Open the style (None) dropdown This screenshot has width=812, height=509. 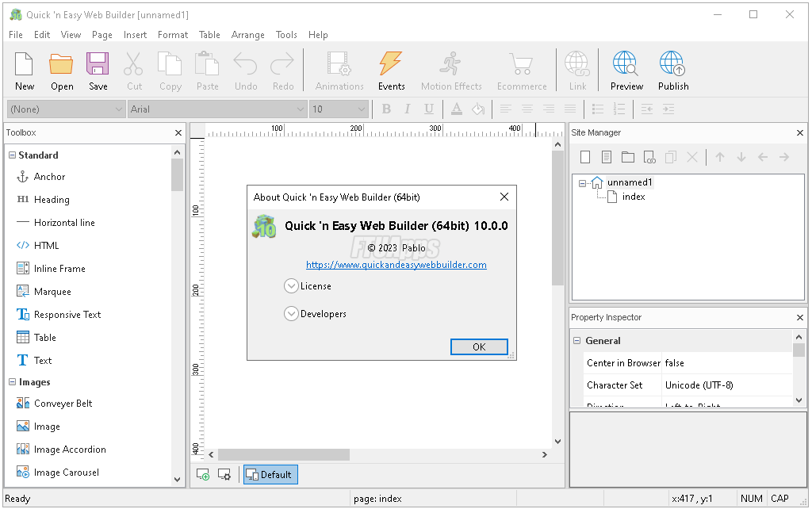pos(66,109)
